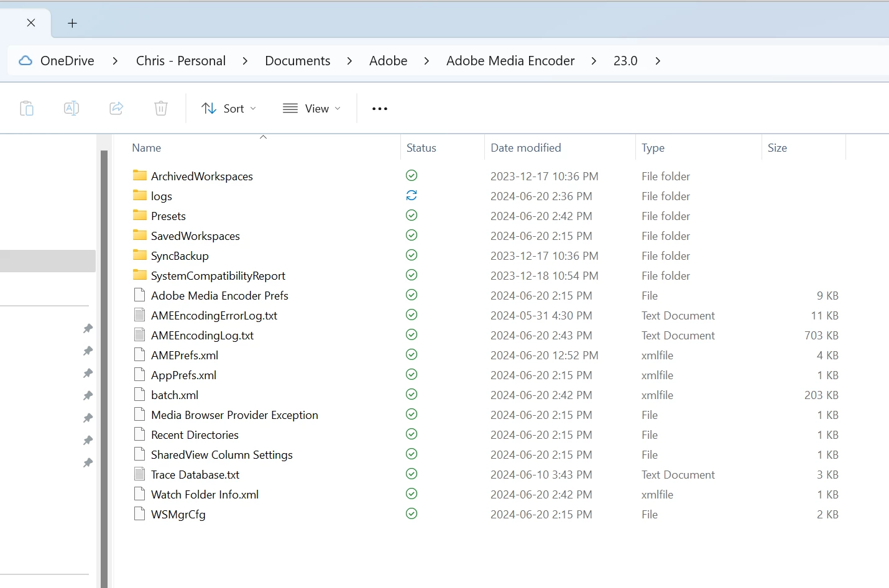Click the Paste icon in toolbar
This screenshot has height=588, width=889.
[x=27, y=108]
